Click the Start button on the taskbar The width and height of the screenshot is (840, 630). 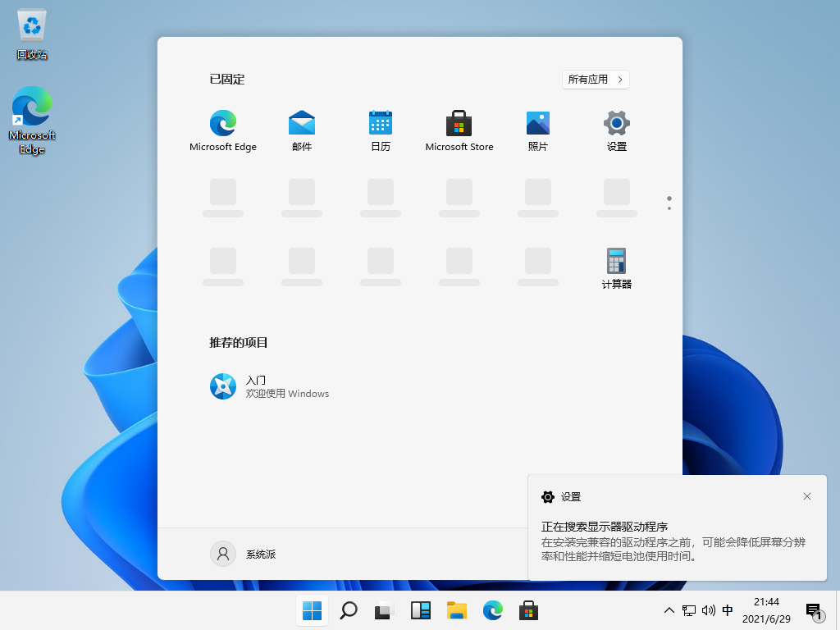[x=312, y=610]
